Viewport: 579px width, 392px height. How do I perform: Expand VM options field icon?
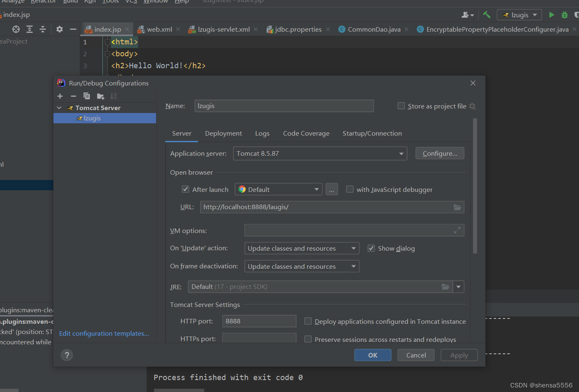pos(457,230)
